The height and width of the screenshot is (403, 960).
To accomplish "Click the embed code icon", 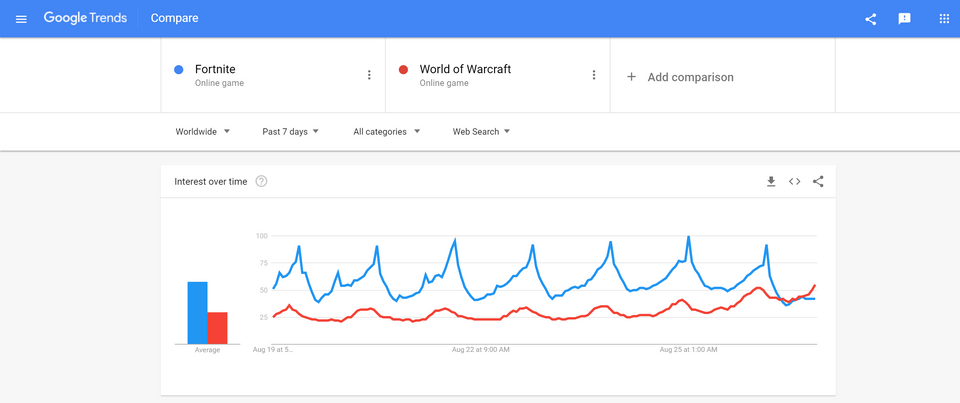I will coord(795,181).
